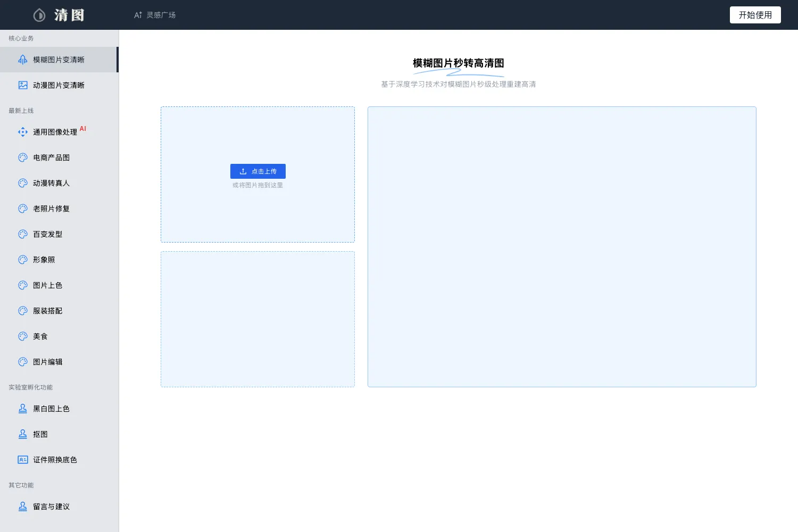Click the AI icon beside 灵感广场
The height and width of the screenshot is (532, 798).
(x=138, y=15)
